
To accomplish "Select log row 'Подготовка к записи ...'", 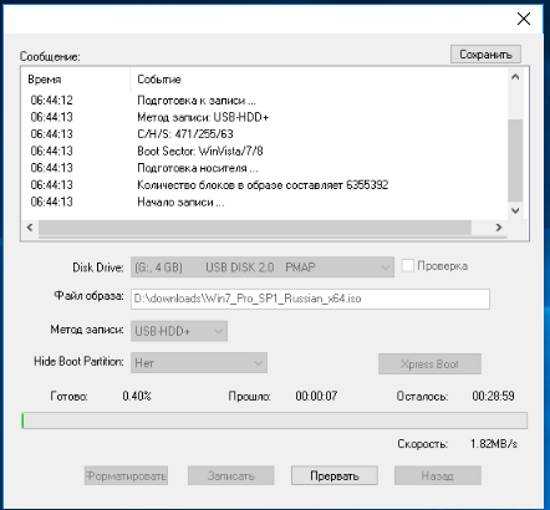I will point(264,100).
